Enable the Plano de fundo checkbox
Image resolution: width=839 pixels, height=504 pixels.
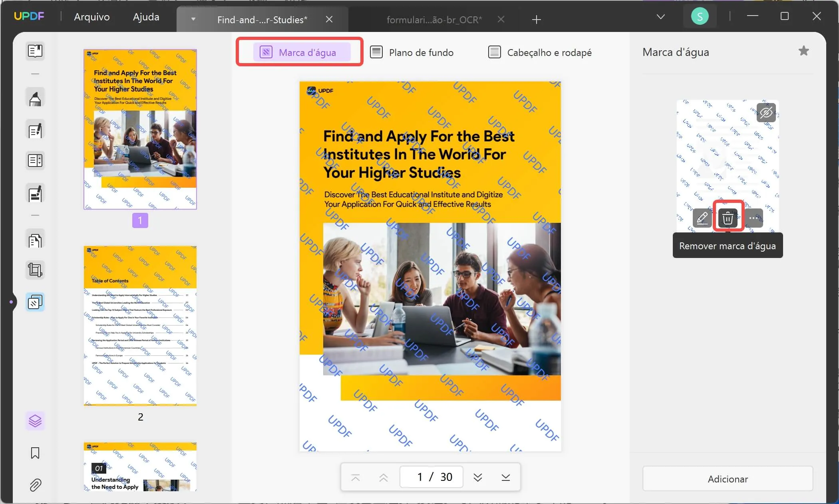click(x=376, y=52)
